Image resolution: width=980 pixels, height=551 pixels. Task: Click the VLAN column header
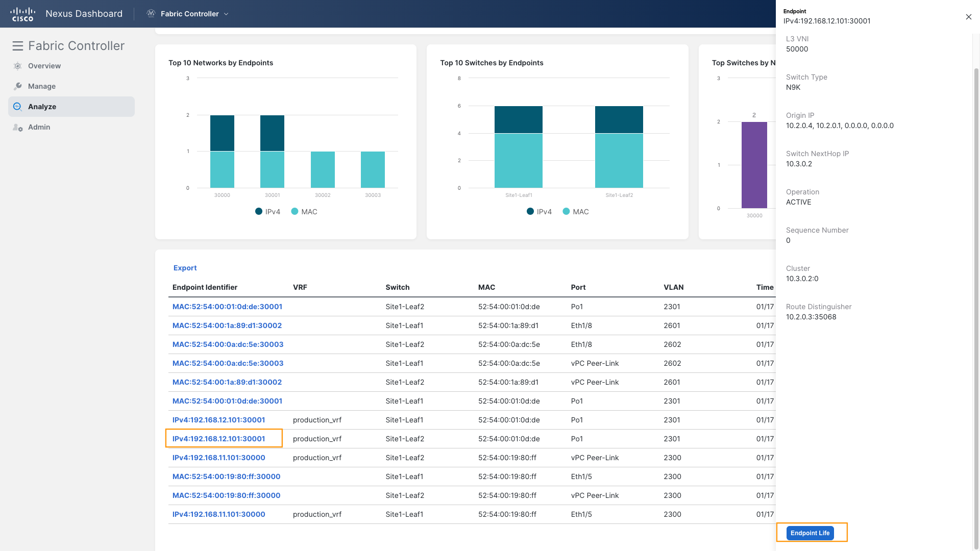[673, 287]
